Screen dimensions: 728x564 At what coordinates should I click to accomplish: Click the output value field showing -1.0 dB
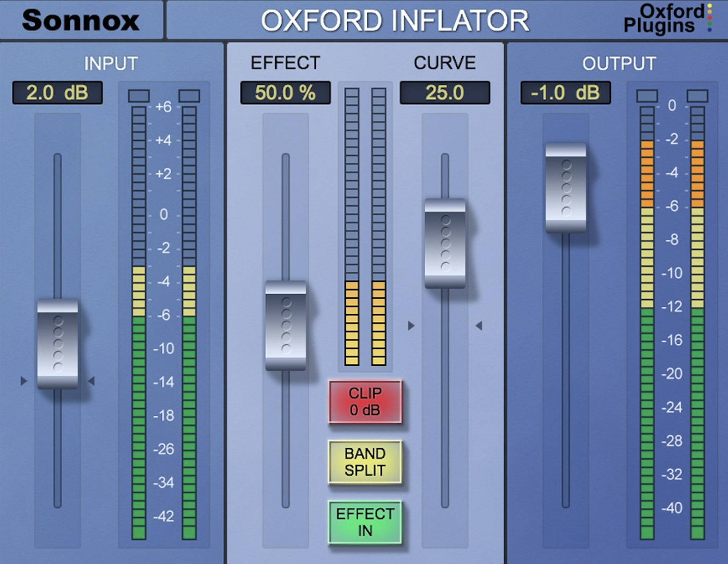(x=566, y=93)
